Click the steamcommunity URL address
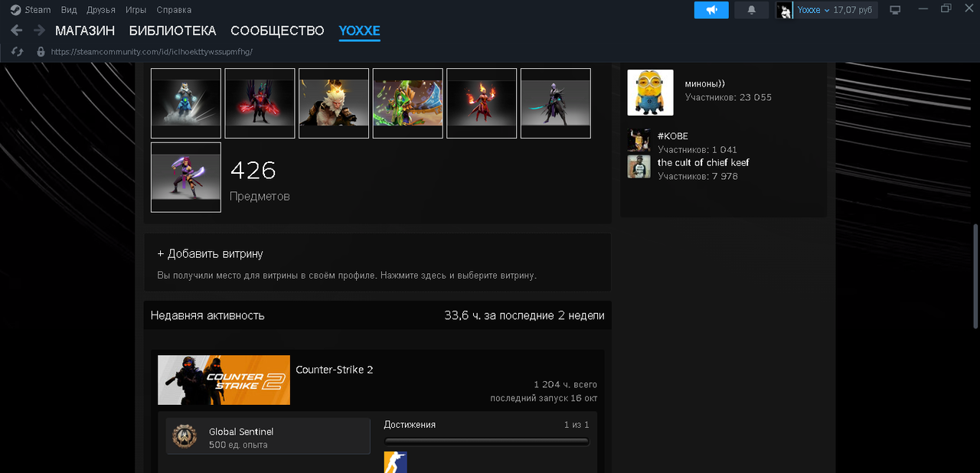 tap(152, 52)
